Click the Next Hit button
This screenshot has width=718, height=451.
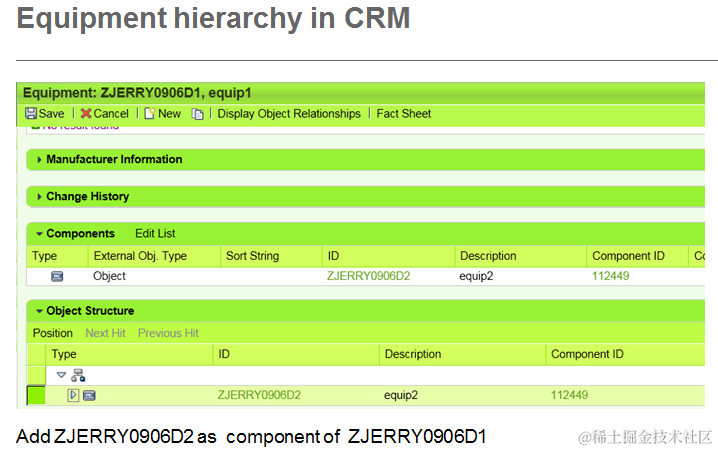pos(105,333)
